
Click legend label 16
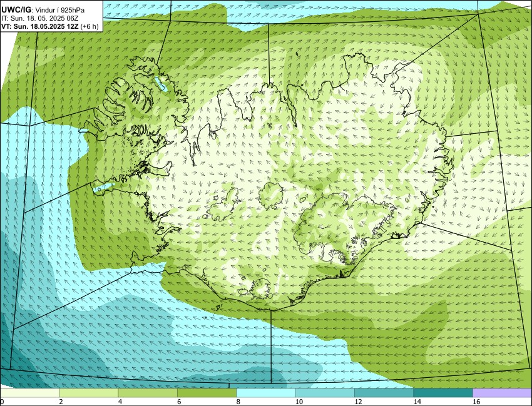(x=476, y=402)
